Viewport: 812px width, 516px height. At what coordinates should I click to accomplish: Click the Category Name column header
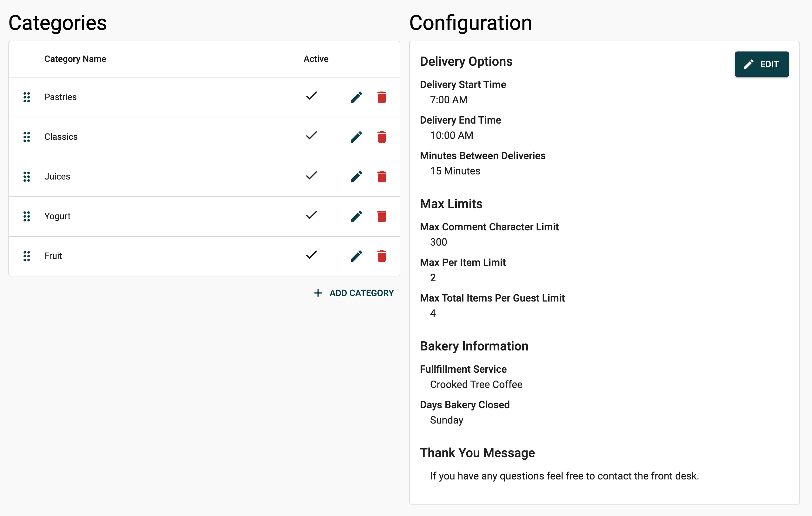click(75, 59)
